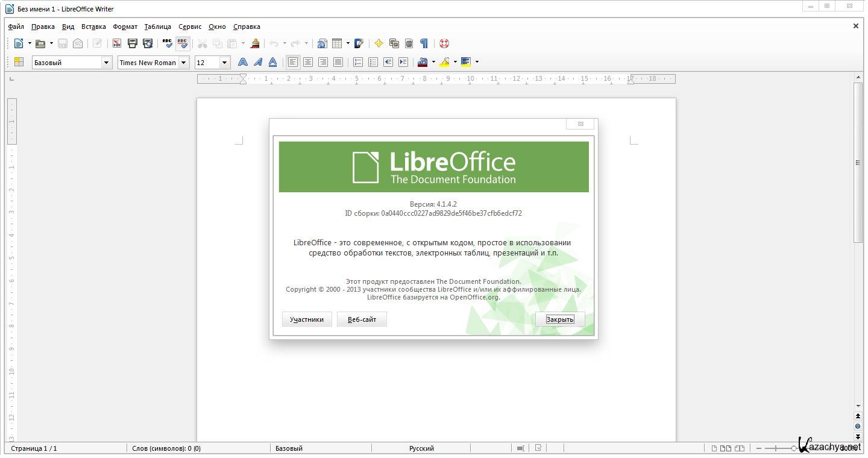This screenshot has height=458, width=868.
Task: Click the yellow Highlighting color icon
Action: 445,62
